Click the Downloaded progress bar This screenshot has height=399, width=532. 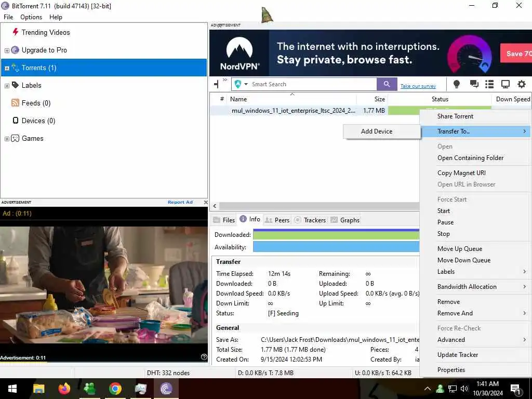[336, 234]
